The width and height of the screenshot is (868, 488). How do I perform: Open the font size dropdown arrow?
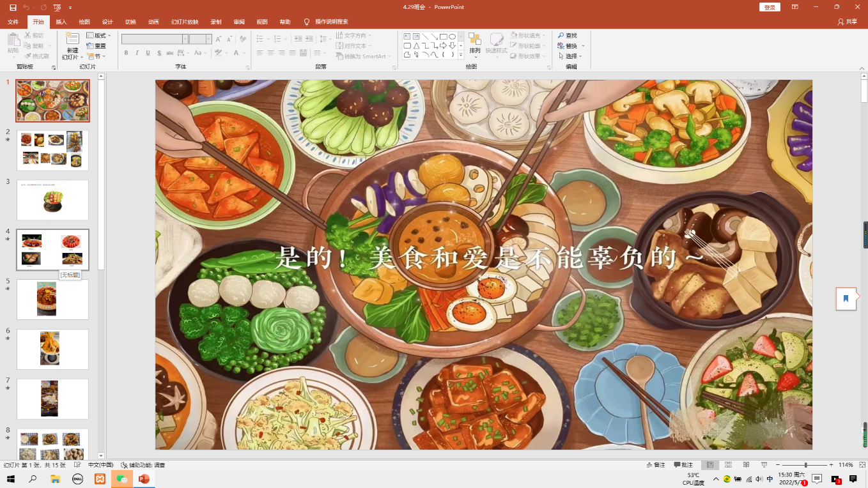pos(210,39)
